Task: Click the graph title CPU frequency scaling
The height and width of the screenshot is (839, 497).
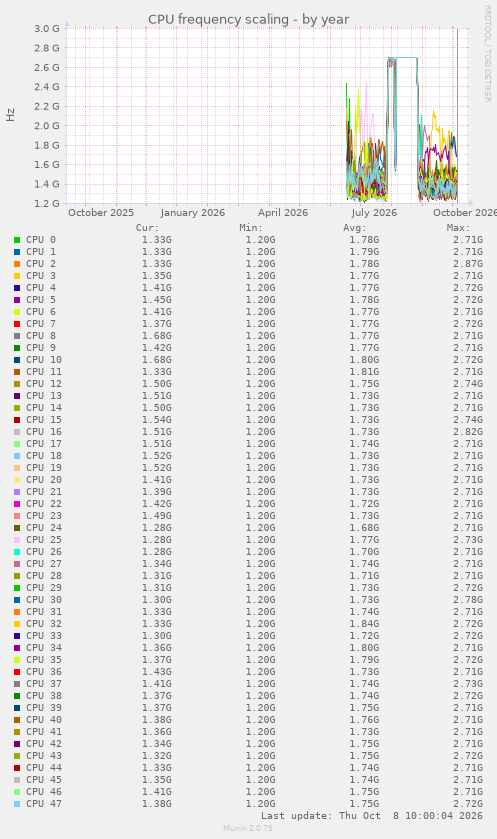Action: pos(248,19)
